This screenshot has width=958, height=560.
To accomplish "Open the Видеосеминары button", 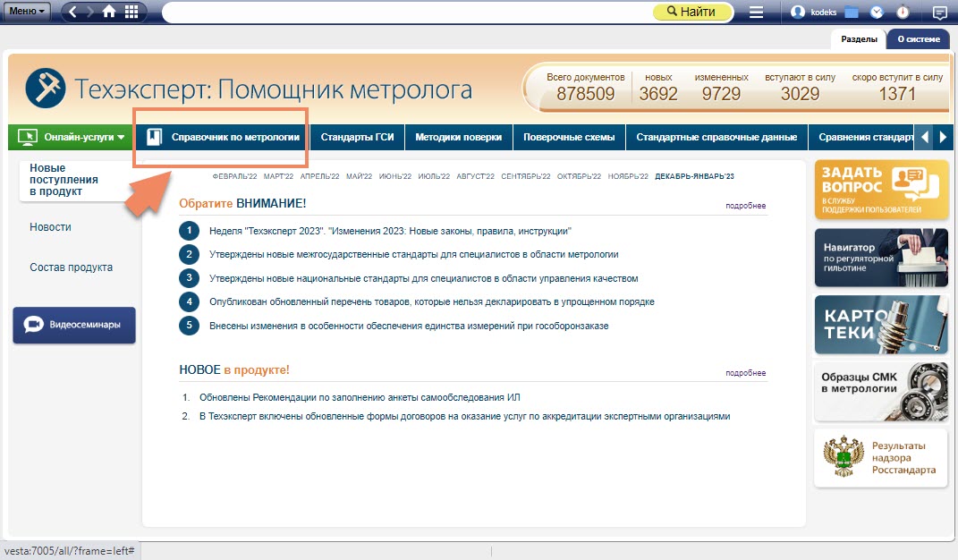I will 74,325.
